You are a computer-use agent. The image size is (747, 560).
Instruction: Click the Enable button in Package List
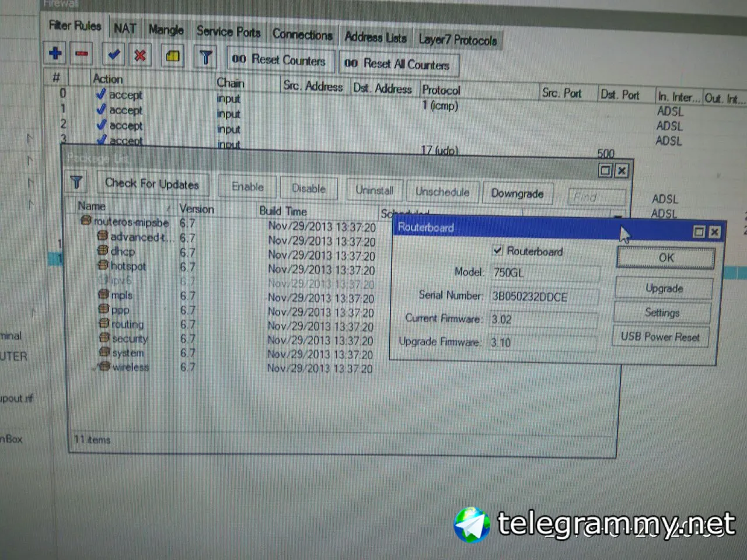[247, 187]
